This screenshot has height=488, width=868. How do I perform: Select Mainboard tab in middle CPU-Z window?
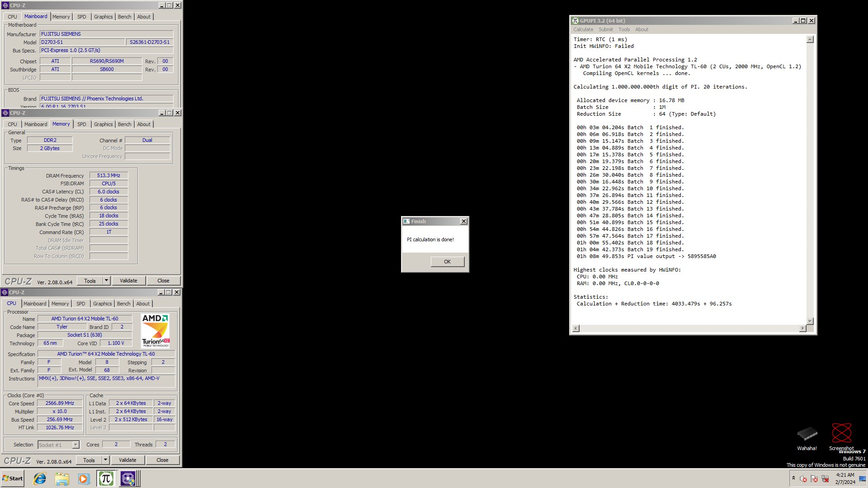click(x=36, y=124)
